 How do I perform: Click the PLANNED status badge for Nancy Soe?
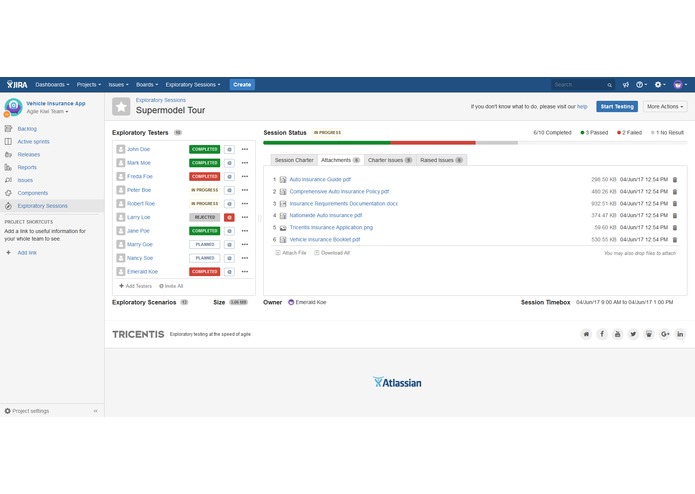pyautogui.click(x=205, y=258)
